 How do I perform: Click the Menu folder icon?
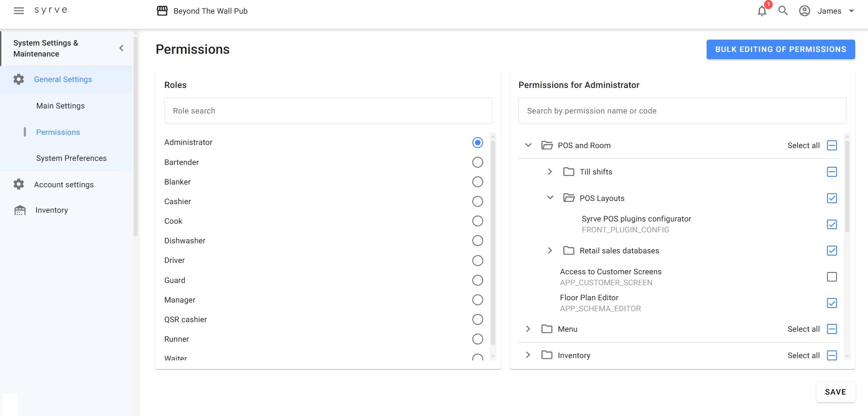(x=547, y=329)
